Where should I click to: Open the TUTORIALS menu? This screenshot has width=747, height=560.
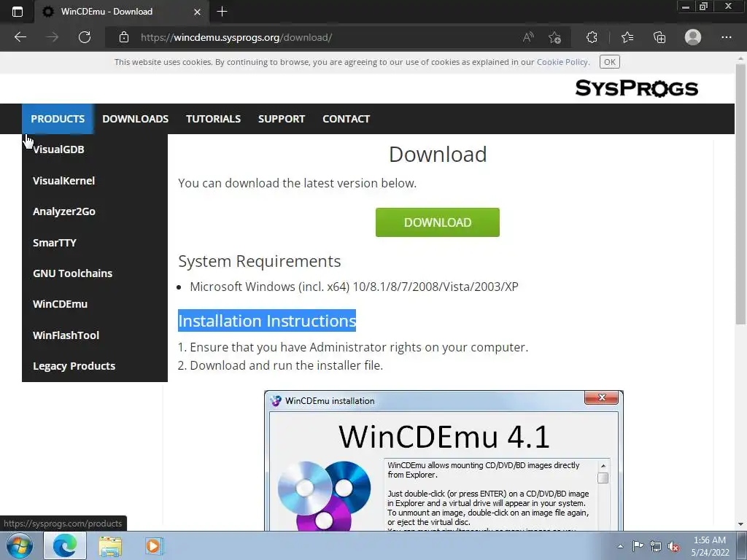214,119
